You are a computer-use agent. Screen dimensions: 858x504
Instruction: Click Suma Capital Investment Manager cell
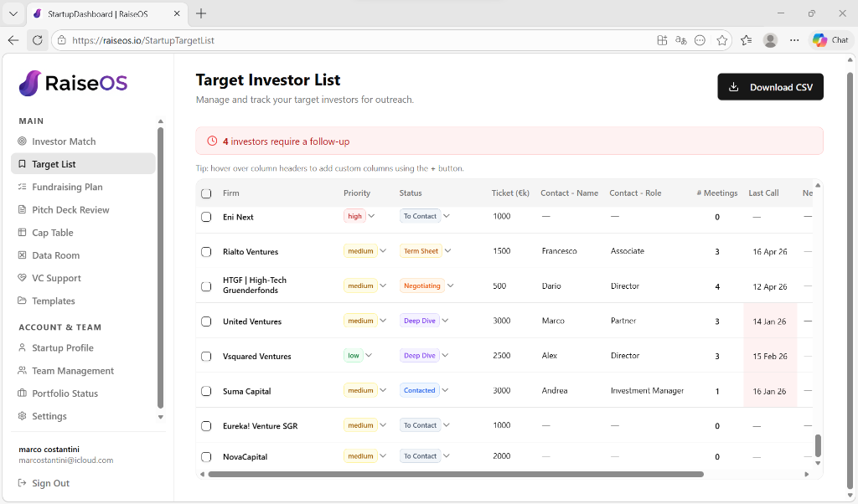(x=648, y=391)
